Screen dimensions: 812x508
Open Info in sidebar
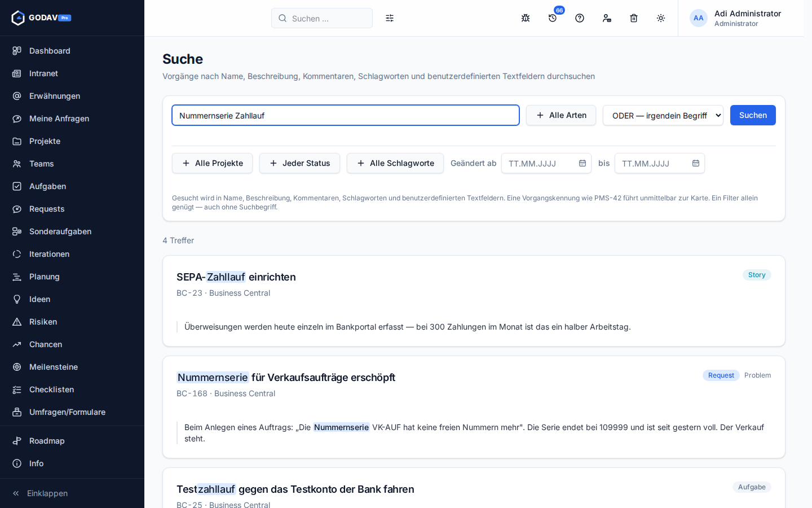coord(72,463)
